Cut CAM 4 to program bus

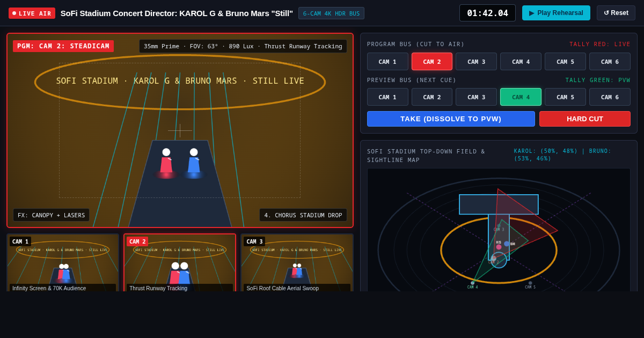521,62
